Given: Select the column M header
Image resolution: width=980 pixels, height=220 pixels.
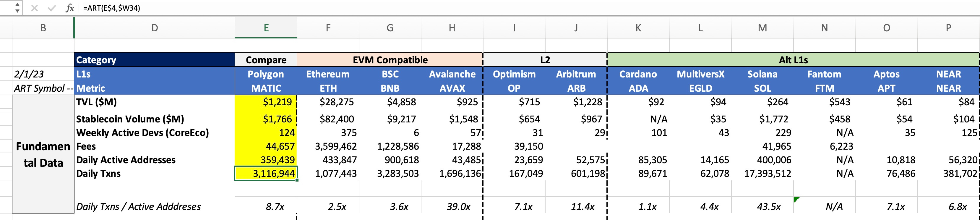Looking at the screenshot, I should [762, 28].
